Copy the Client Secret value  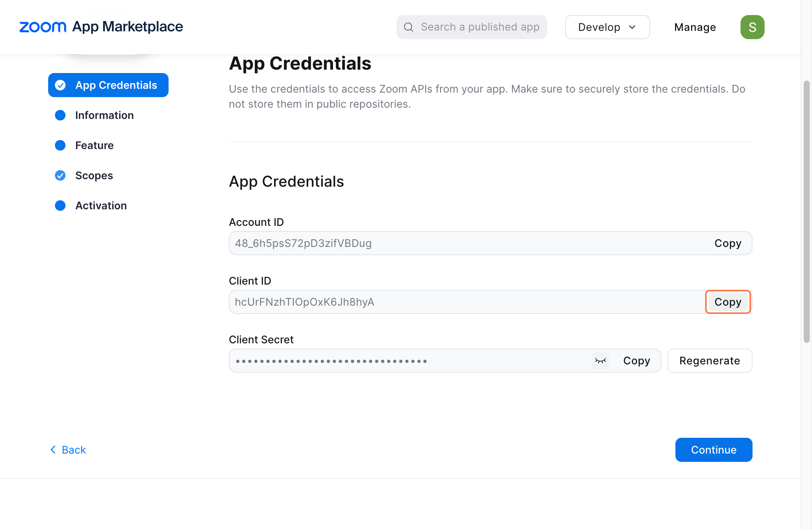[636, 361]
